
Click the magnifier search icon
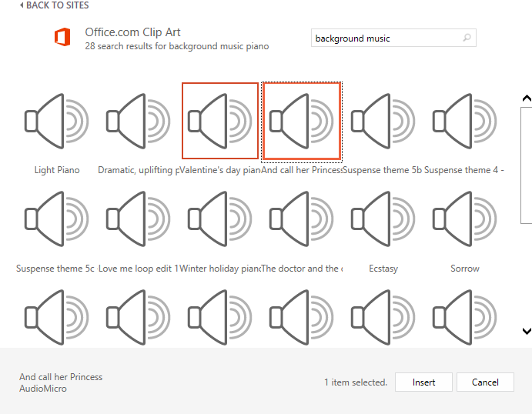coord(467,38)
